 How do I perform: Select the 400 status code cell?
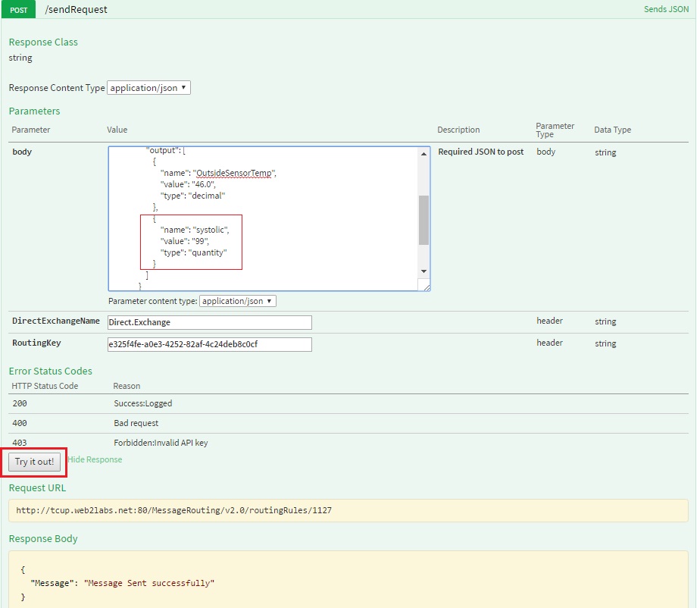20,423
